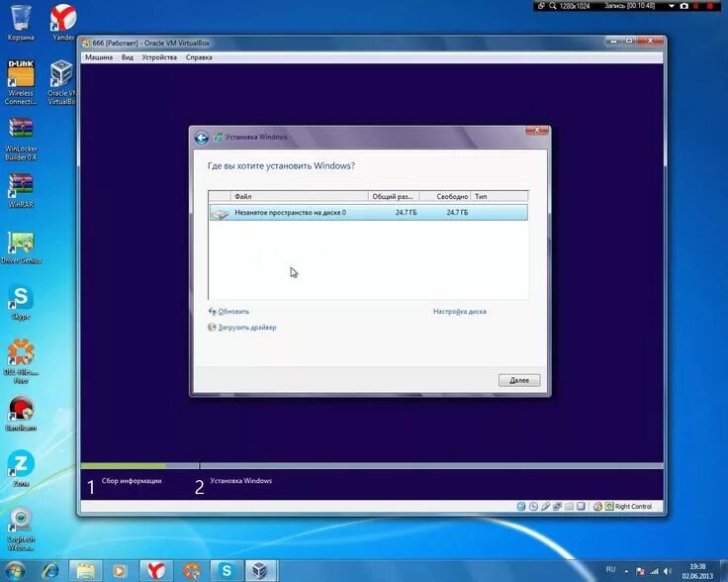Screen dimensions: 728x582
Task: Click the optical disc icon in VirtualBox status bar
Action: point(533,507)
